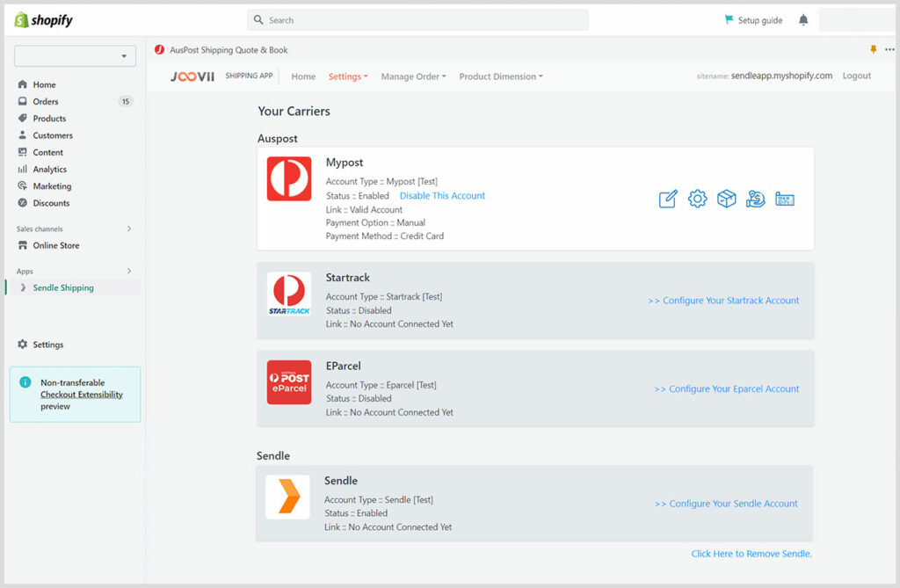Click Configure Your Sendle Account link
900x588 pixels.
click(726, 504)
